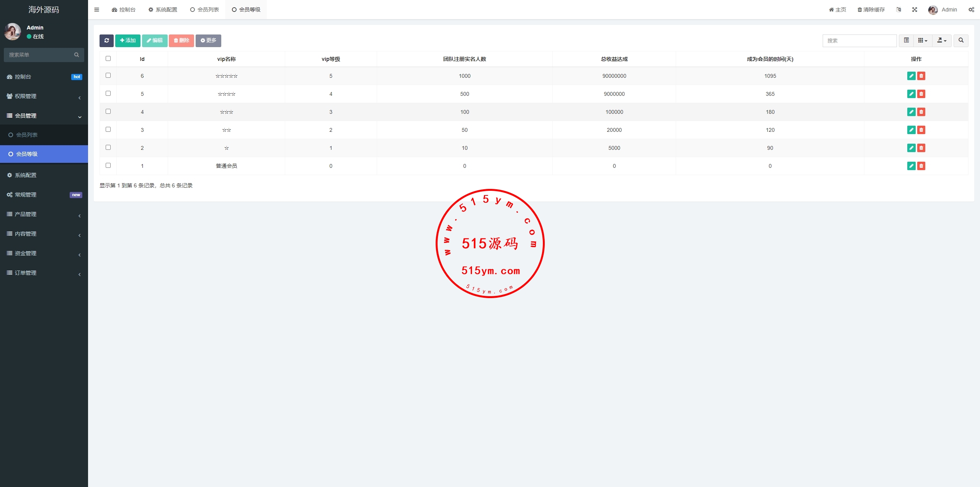
Task: Open the columns visibility dropdown
Action: 923,41
